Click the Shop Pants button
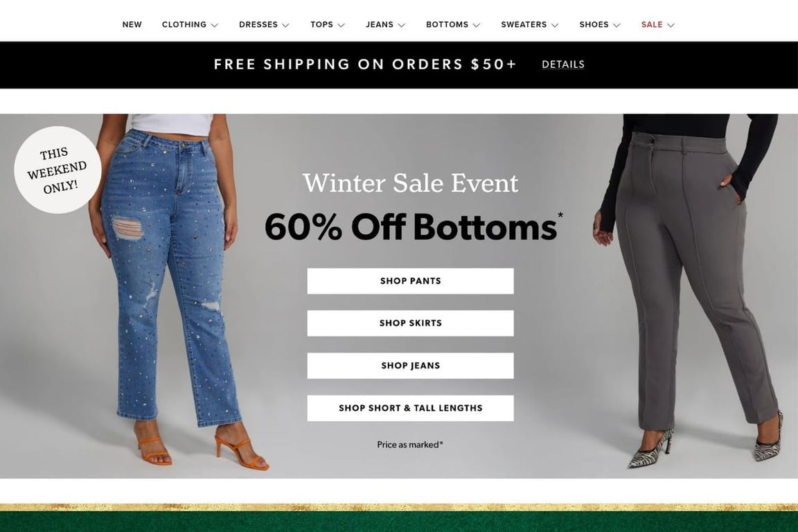The image size is (798, 532). [410, 281]
